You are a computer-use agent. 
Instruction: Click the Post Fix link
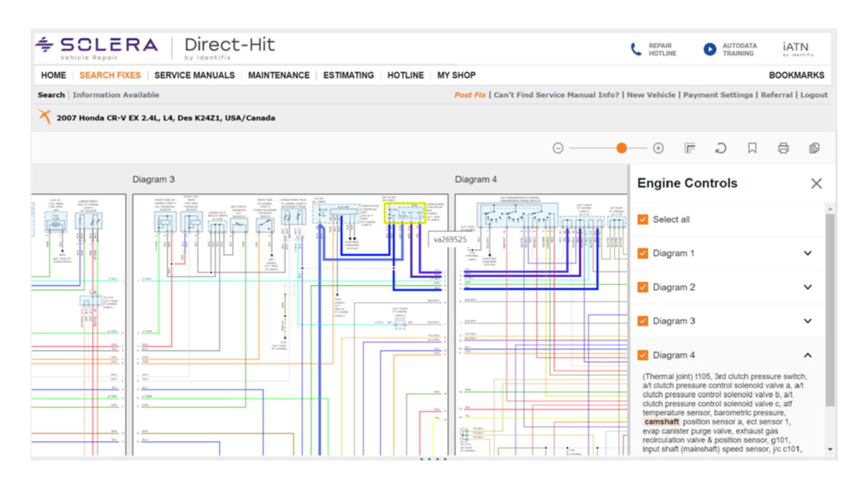tap(470, 95)
